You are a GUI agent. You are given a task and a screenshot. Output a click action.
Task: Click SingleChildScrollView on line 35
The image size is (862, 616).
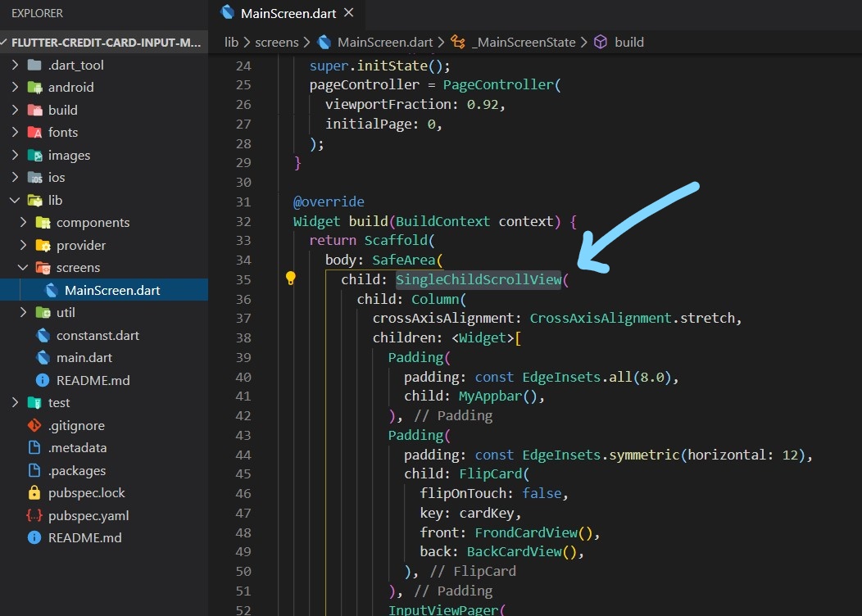point(479,279)
